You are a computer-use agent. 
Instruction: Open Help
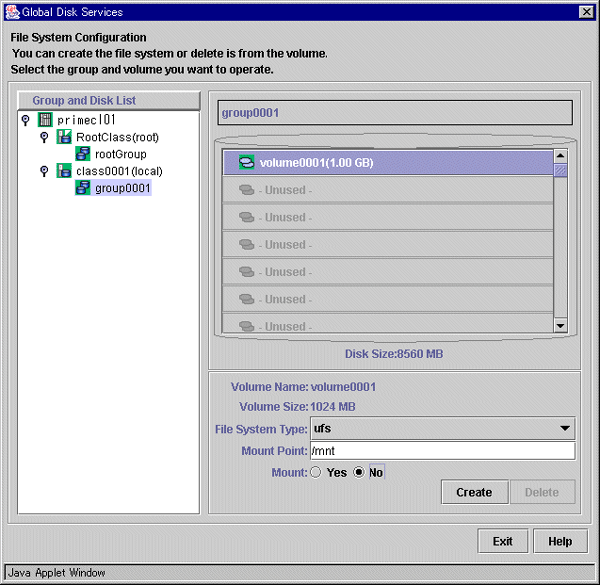point(560,541)
